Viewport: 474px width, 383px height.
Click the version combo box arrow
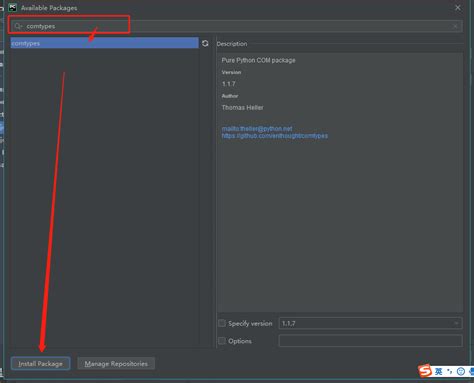[456, 323]
